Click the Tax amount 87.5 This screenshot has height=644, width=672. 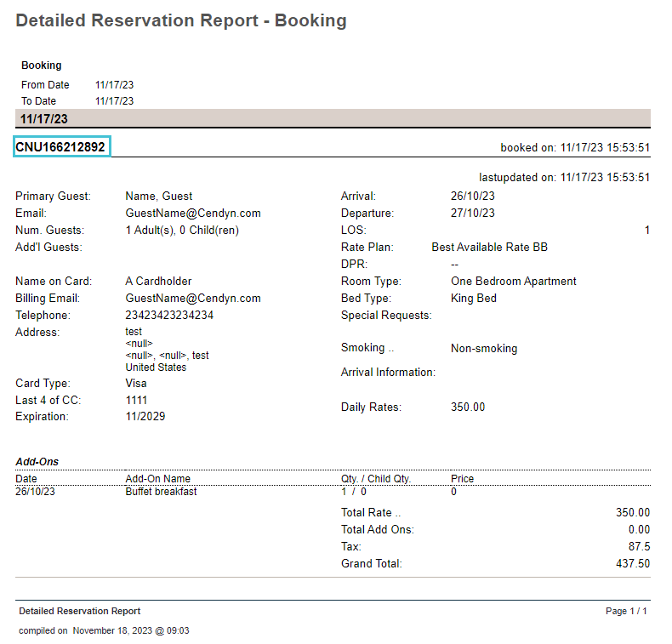[x=639, y=547]
